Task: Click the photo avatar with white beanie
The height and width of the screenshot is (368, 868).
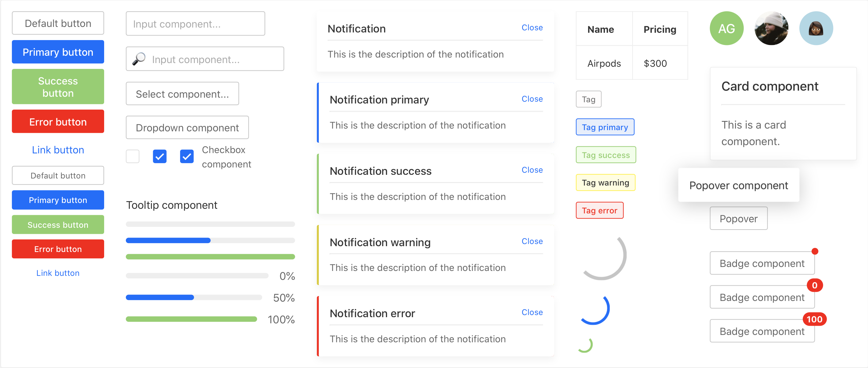Action: 771,28
